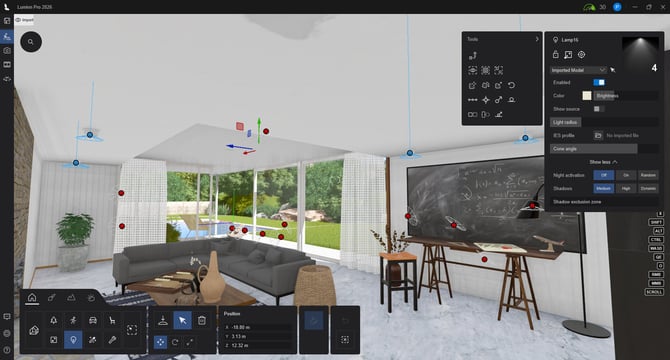Select the People and animals category icon
670x360 pixels.
[x=73, y=320]
